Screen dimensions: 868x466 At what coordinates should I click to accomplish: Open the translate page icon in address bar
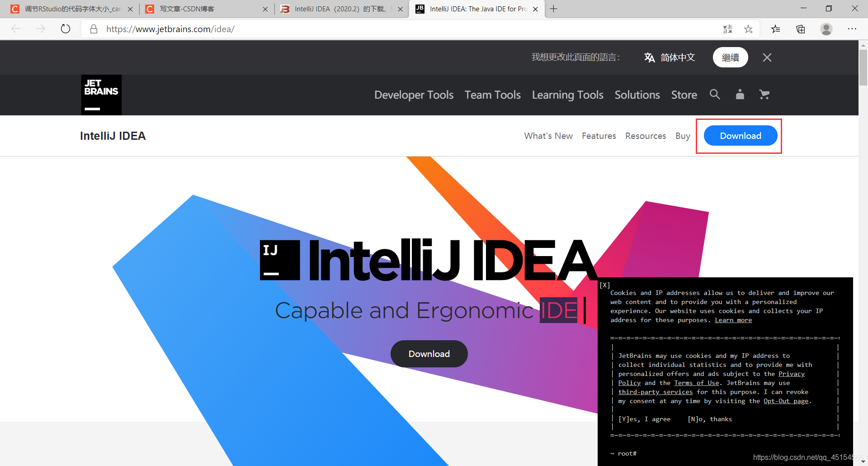[727, 29]
